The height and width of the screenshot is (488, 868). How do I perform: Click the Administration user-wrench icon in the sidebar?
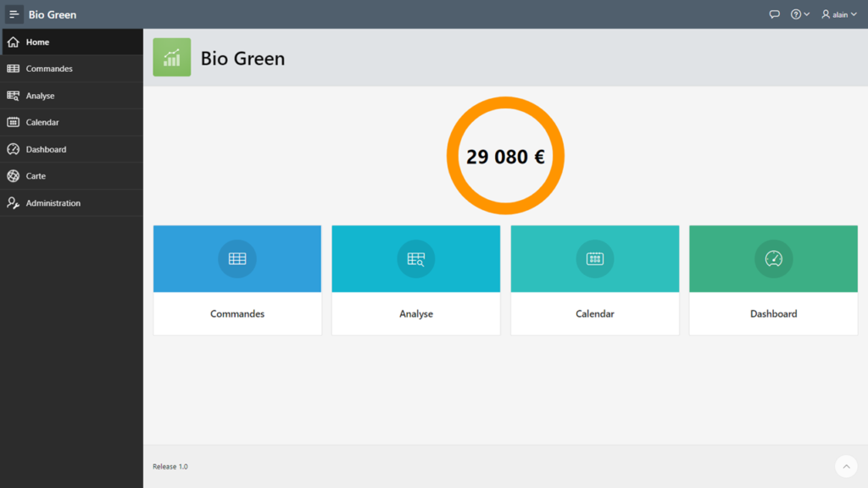(14, 203)
